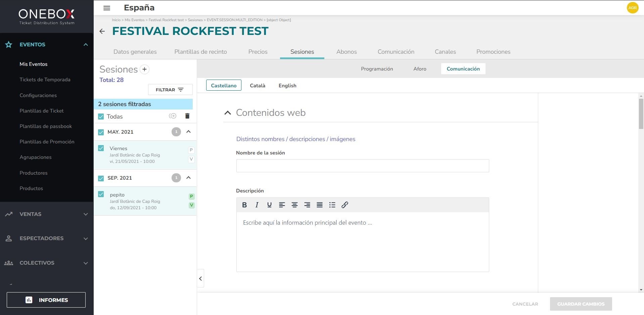Collapse the MAY. 2021 session group
This screenshot has width=644, height=315.
click(x=188, y=132)
